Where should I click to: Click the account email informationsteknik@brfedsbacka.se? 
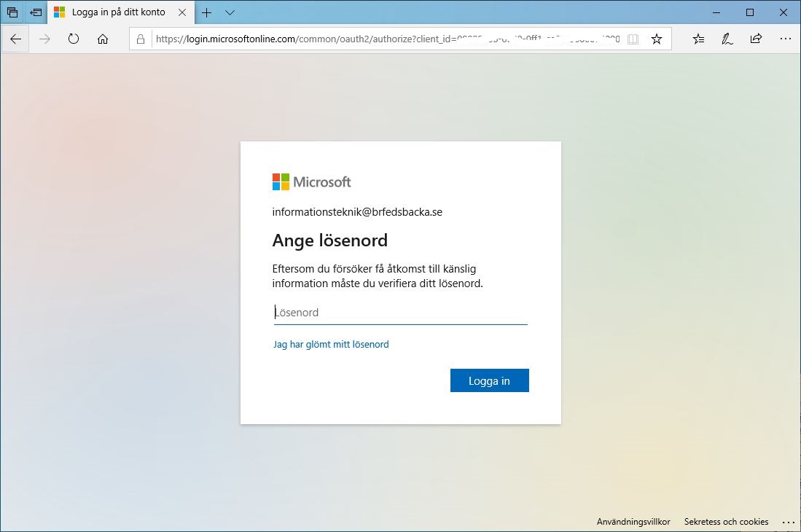357,212
